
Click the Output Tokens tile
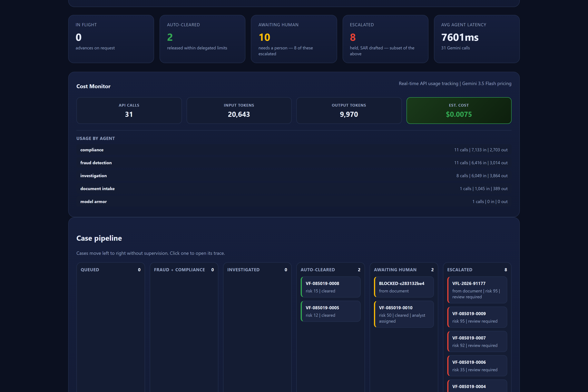coord(349,111)
